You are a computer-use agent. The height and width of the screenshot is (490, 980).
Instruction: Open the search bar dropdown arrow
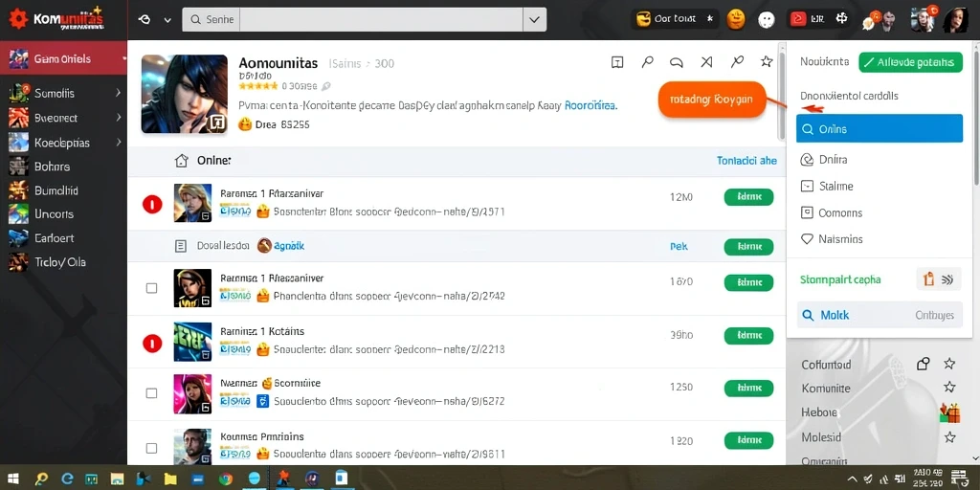[534, 19]
